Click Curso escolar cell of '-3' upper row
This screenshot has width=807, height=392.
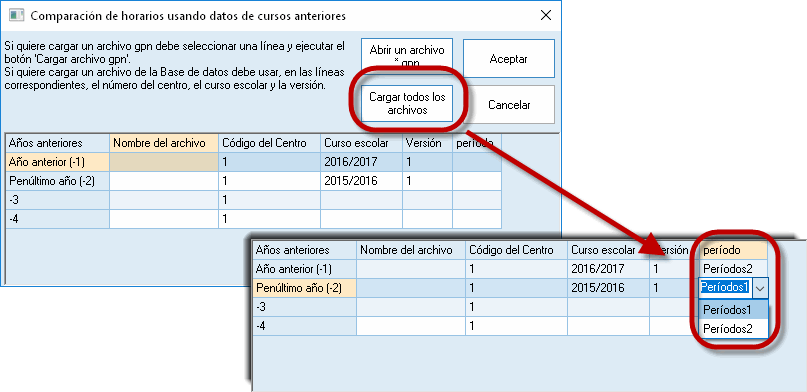pos(361,200)
